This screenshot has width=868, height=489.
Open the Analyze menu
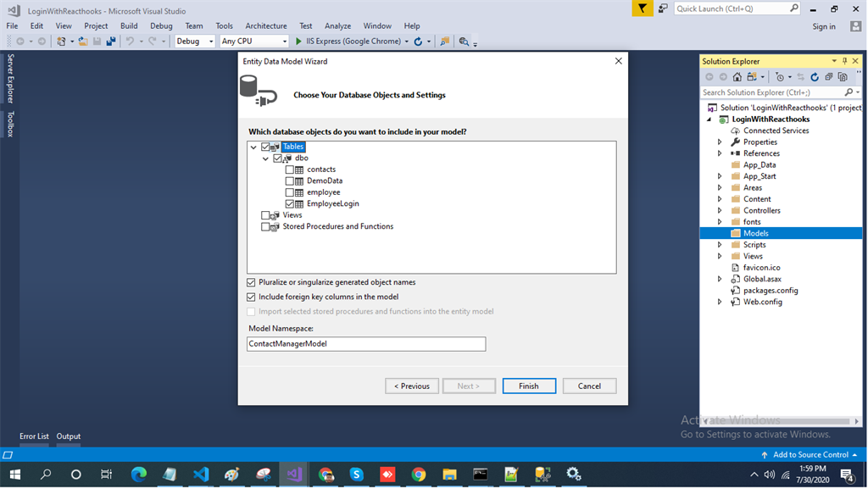[337, 26]
